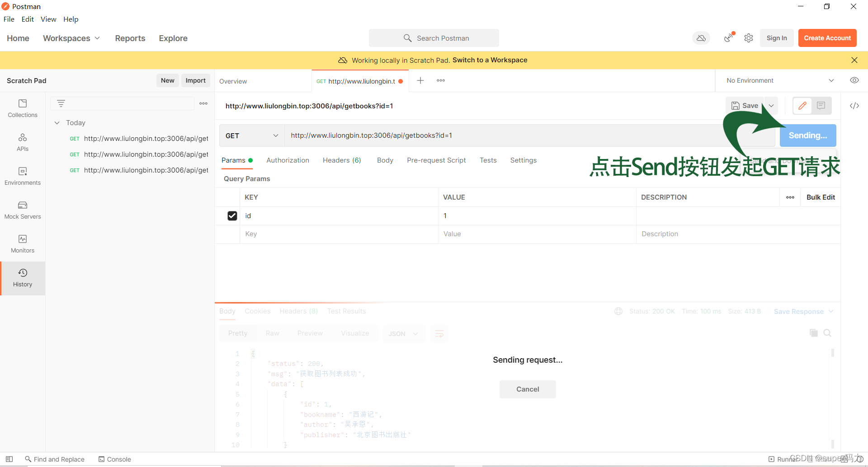The height and width of the screenshot is (467, 868).
Task: Open the Edit menu
Action: coord(28,19)
